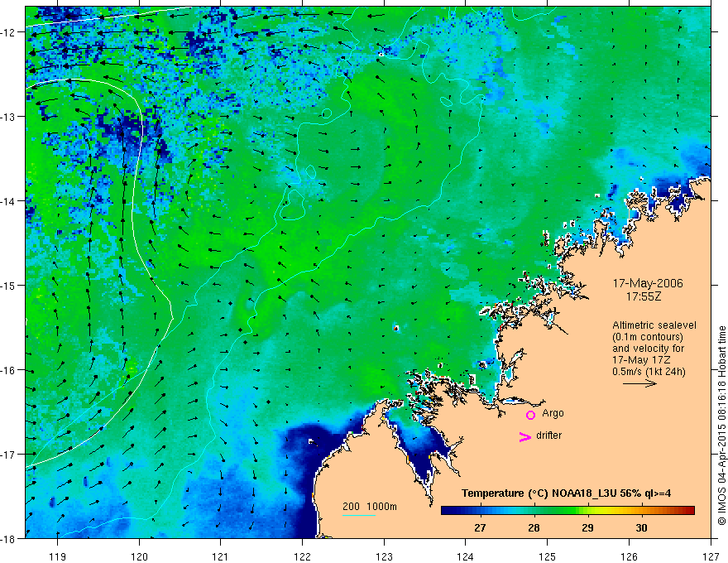The image size is (728, 563).
Task: Click the '0.5m/s (1kt 24h)' label
Action: [649, 372]
